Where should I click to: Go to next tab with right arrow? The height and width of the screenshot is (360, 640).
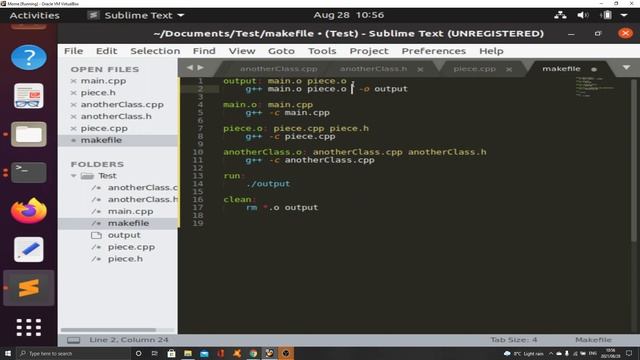tap(200, 68)
